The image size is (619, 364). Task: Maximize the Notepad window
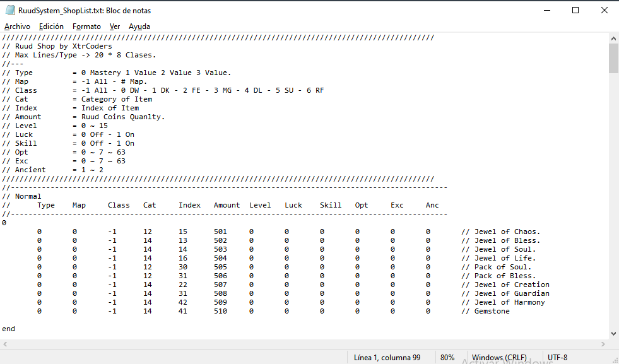coord(575,10)
